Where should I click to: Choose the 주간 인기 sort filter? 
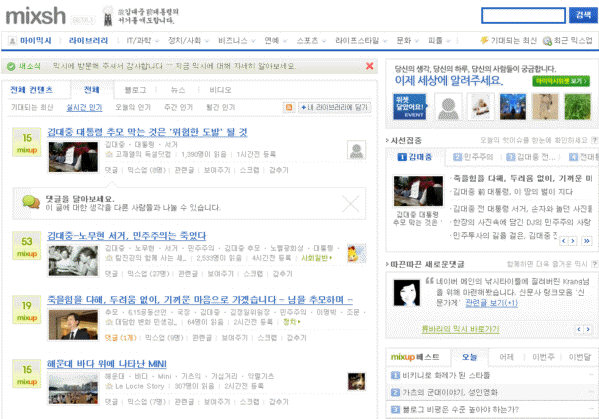coord(178,107)
